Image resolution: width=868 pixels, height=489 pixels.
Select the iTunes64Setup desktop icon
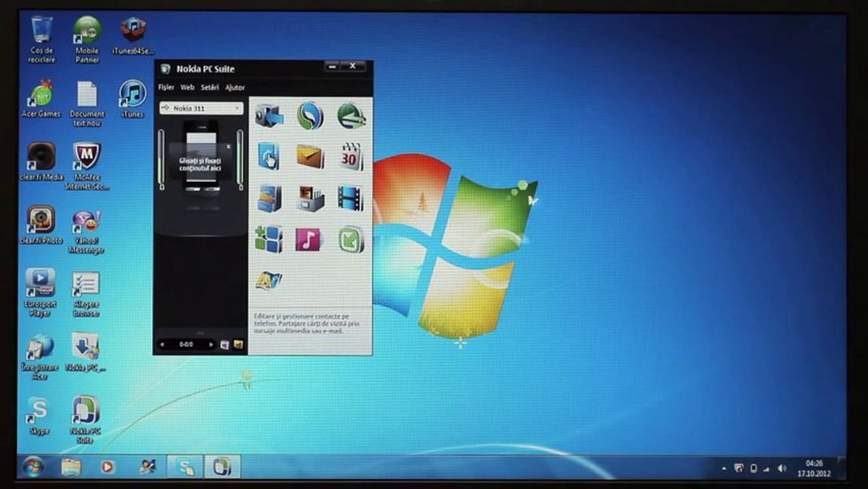(132, 35)
